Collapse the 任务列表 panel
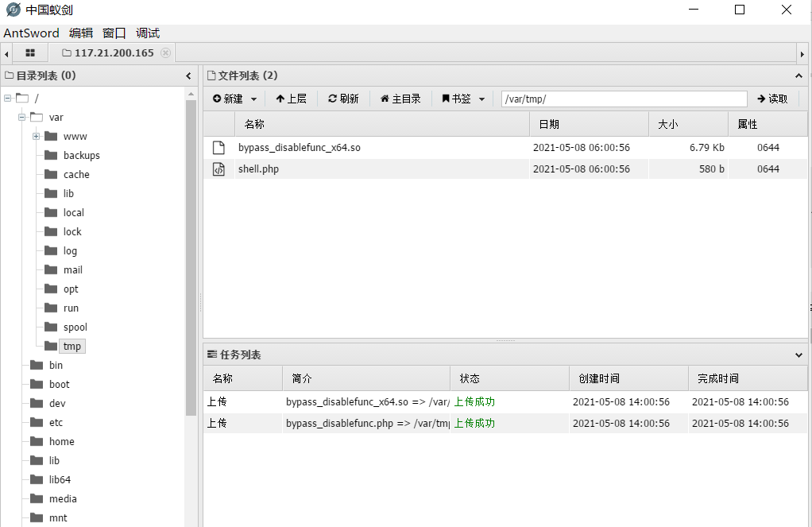This screenshot has height=527, width=812. tap(798, 355)
